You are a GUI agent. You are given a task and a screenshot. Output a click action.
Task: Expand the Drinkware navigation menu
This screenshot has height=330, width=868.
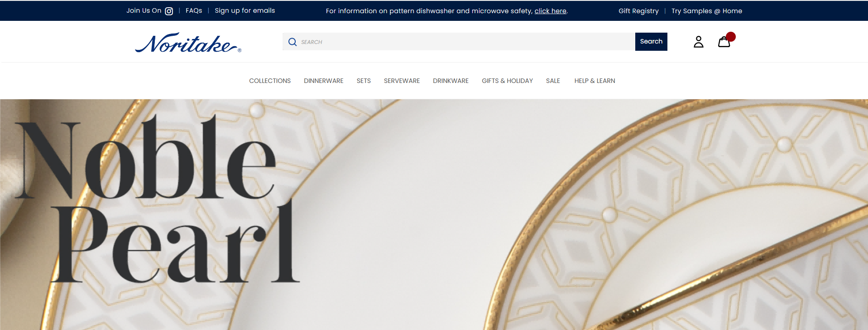[451, 81]
